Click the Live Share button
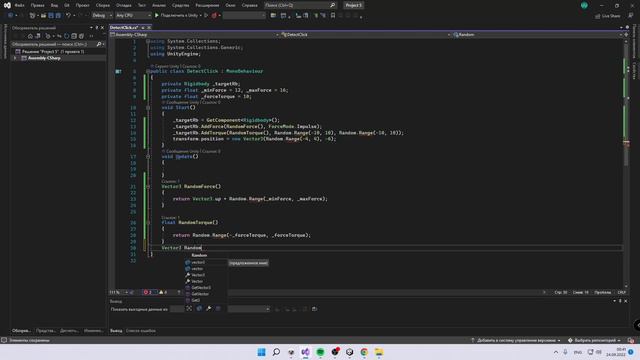This screenshot has height=360, width=640. 608,16
